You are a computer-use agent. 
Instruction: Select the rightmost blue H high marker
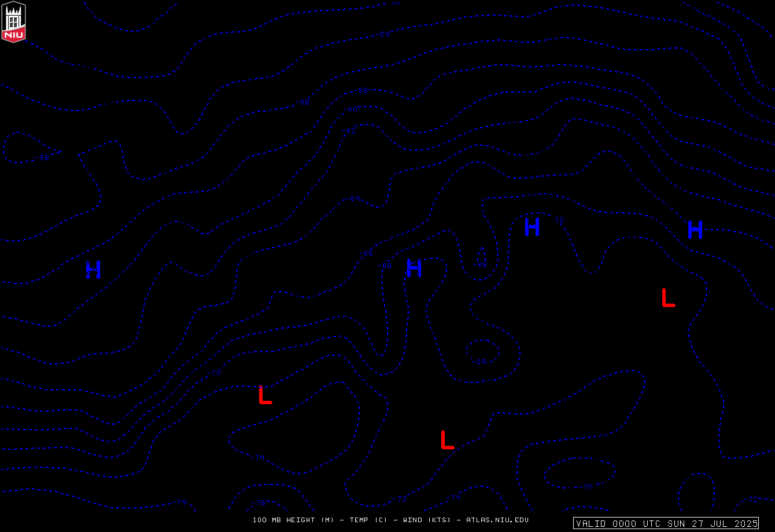(x=695, y=230)
